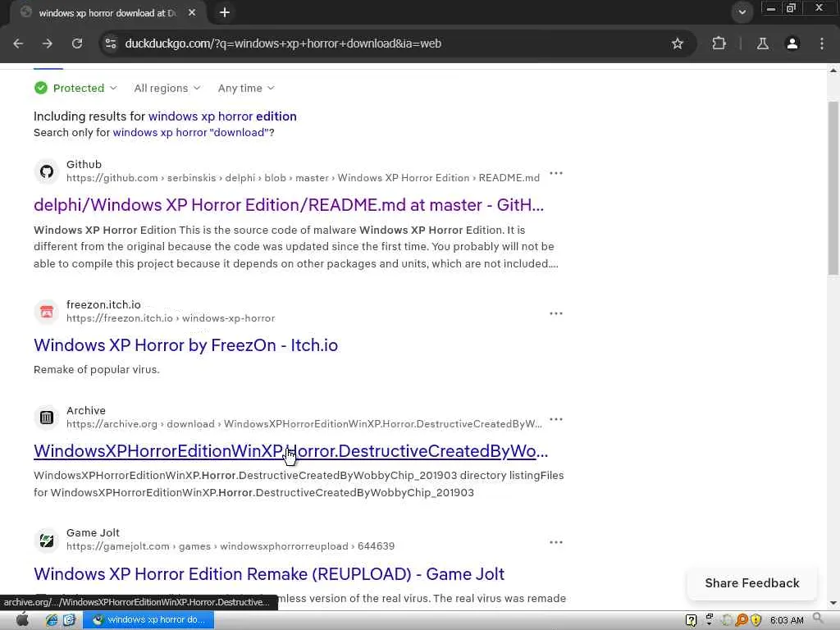The width and height of the screenshot is (840, 630).
Task: Expand the Protected safe search dropdown
Action: point(75,88)
